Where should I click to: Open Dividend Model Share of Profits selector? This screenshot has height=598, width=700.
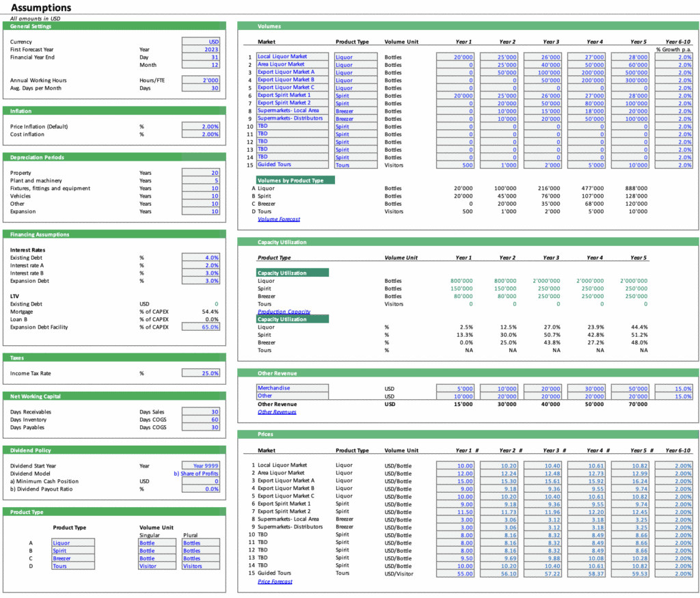[x=196, y=474]
